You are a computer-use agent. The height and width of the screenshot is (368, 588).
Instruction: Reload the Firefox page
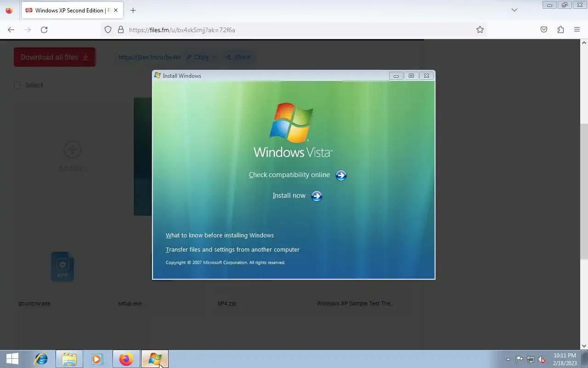44,30
